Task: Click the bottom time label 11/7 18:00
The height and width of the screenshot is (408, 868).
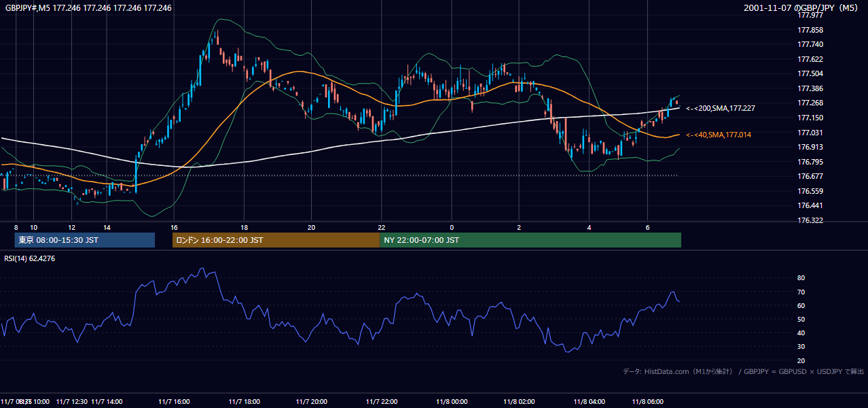Action: [x=244, y=402]
